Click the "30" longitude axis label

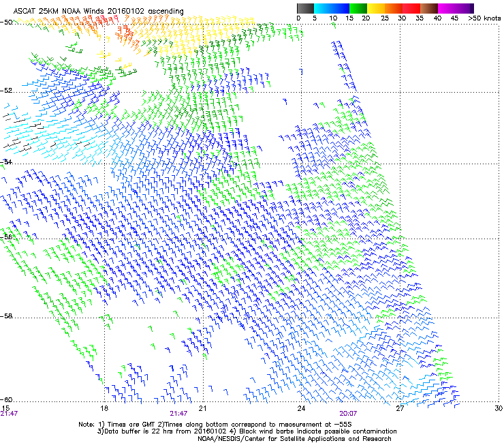499,408
